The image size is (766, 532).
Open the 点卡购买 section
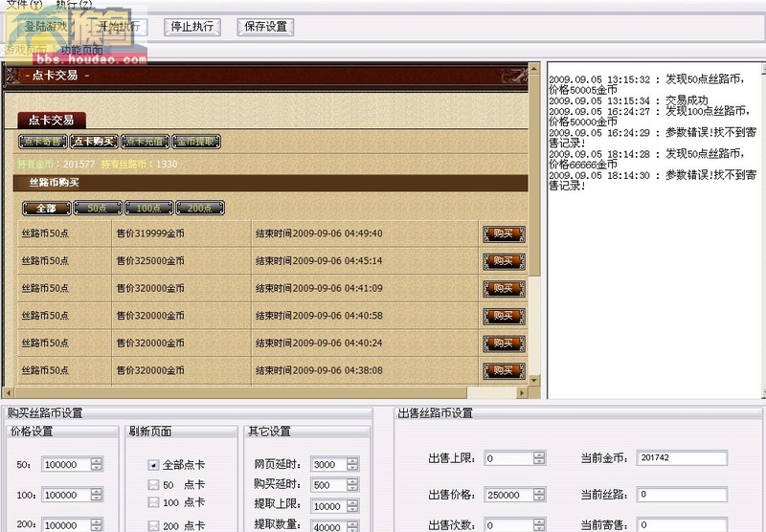point(94,142)
